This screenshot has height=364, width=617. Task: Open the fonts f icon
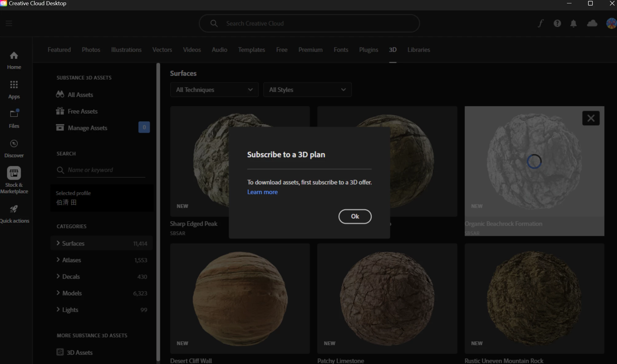(540, 23)
